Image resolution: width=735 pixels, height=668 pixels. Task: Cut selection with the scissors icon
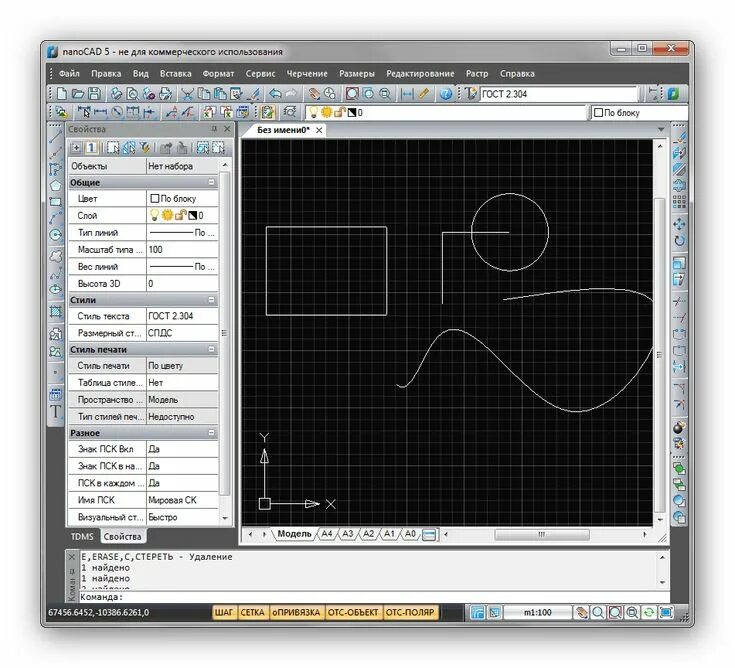coord(187,94)
